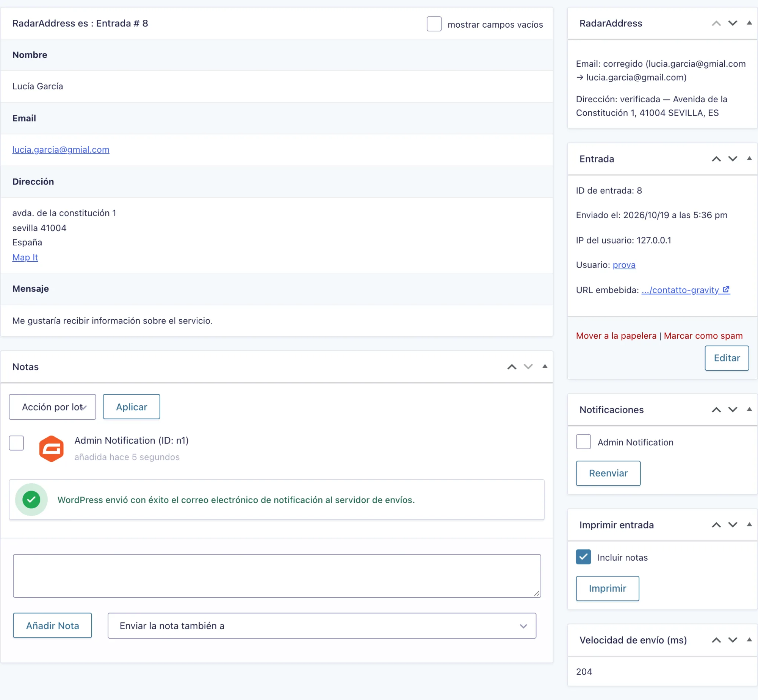Image resolution: width=758 pixels, height=700 pixels.
Task: Move RadarAddress panel down
Action: point(733,23)
